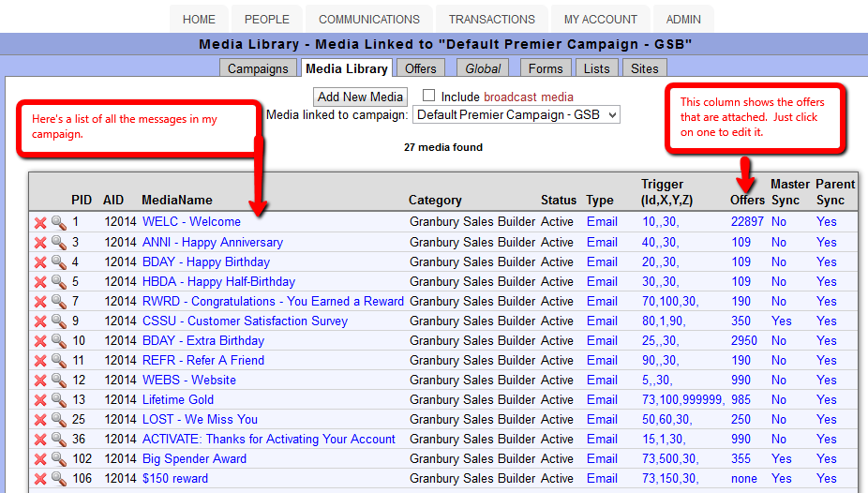This screenshot has width=868, height=493.
Task: Click the magnifier icon for ANNI - Happy Anniversary
Action: [58, 243]
